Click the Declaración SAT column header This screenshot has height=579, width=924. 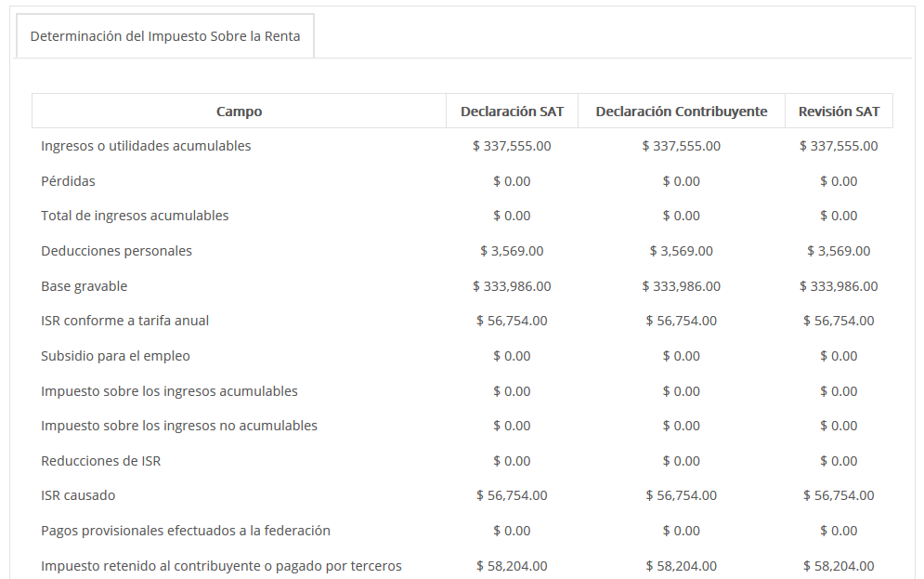(512, 111)
